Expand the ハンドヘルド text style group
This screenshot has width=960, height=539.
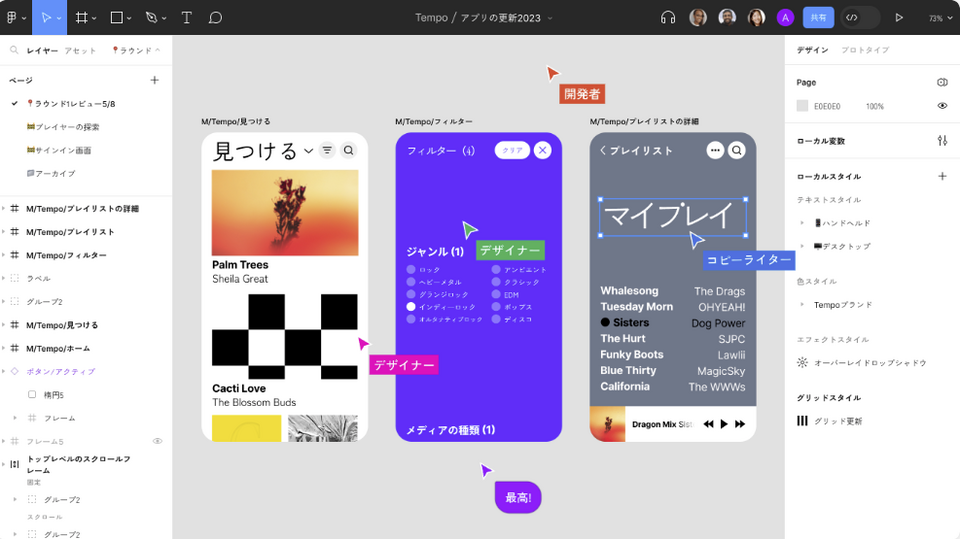click(802, 223)
